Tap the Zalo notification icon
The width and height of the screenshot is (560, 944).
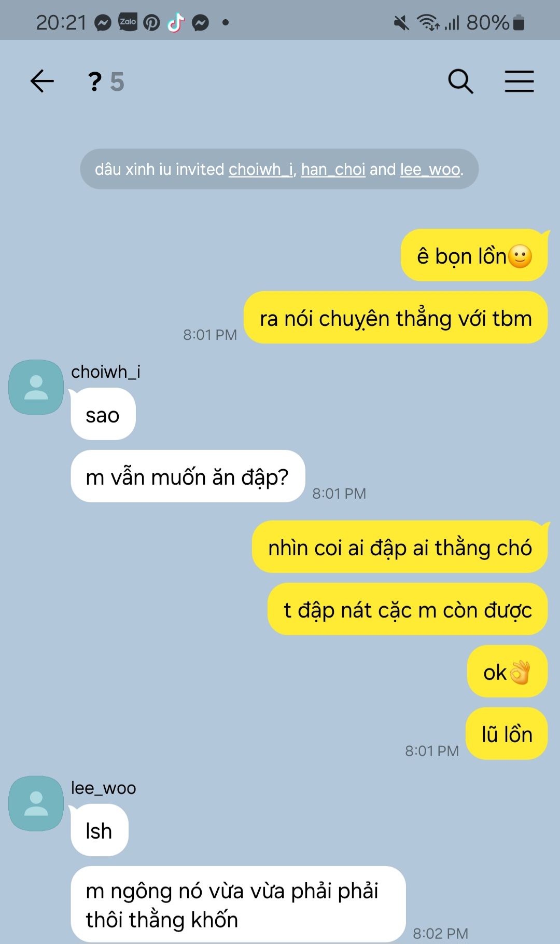coord(128,22)
